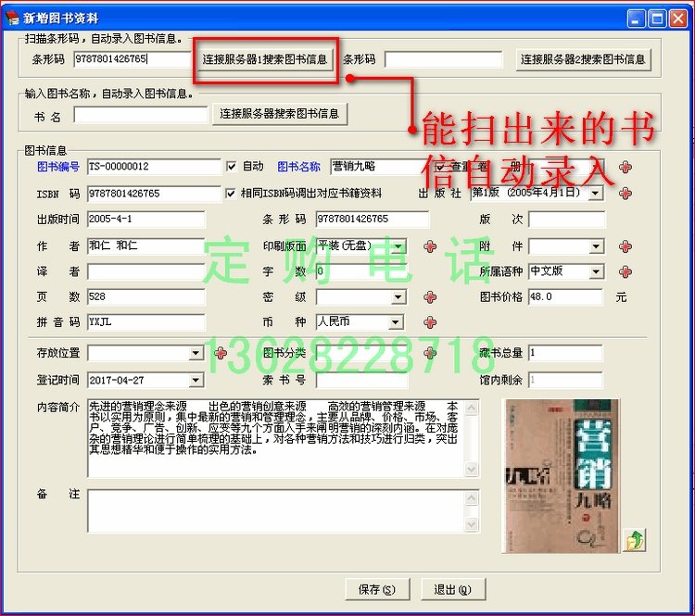The image size is (695, 616).
Task: Click the blue 图书名称 label
Action: point(298,167)
